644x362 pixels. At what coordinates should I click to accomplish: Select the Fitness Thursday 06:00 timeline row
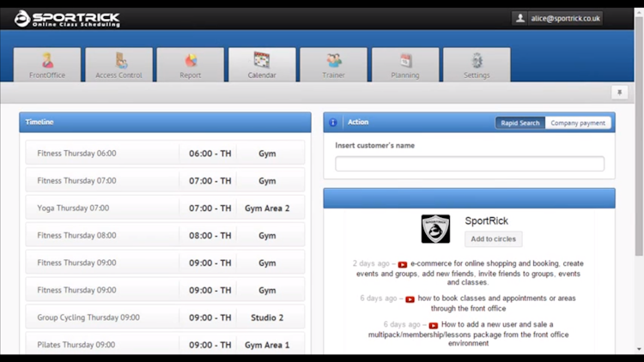point(165,153)
